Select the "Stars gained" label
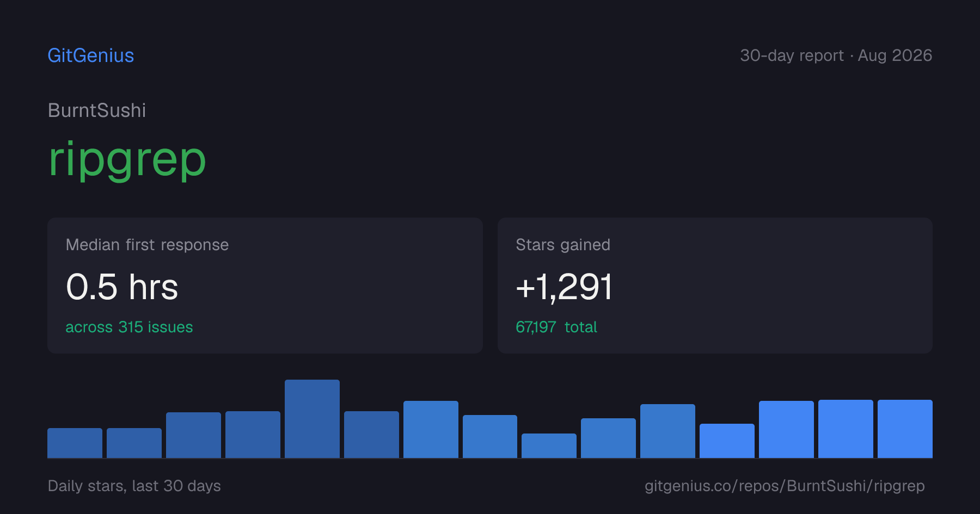 click(563, 245)
